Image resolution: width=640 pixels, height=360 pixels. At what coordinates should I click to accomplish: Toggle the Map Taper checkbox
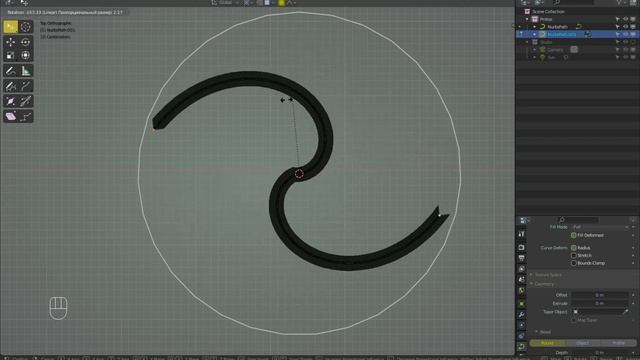pos(573,320)
